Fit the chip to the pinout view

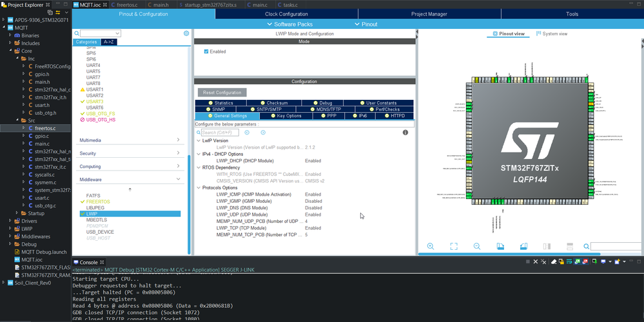(453, 246)
